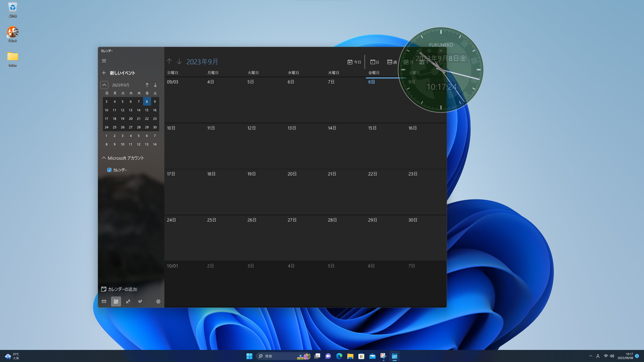This screenshot has width=644, height=362.
Task: Open the People icon in sidebar
Action: coord(128,301)
